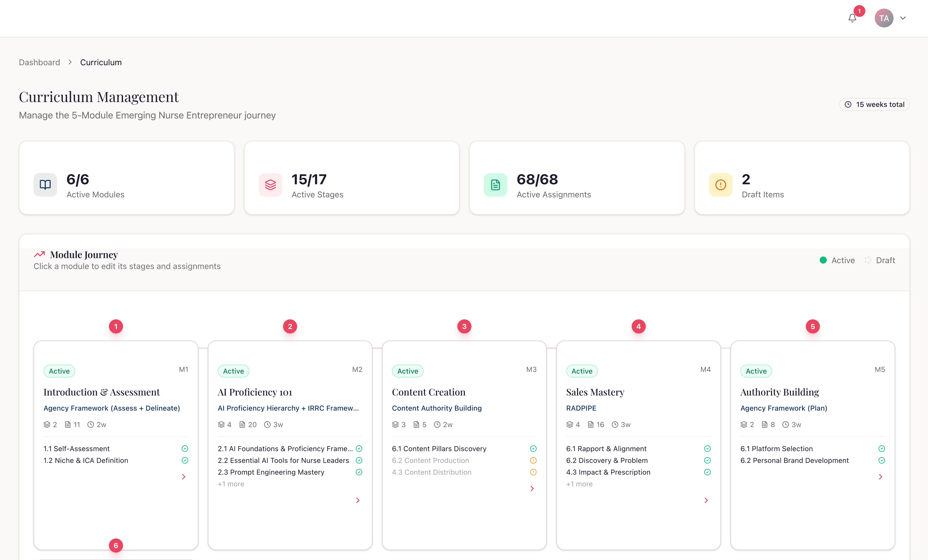Click draft status icon beside 6.2 Content Production
The width and height of the screenshot is (928, 560).
tap(533, 460)
